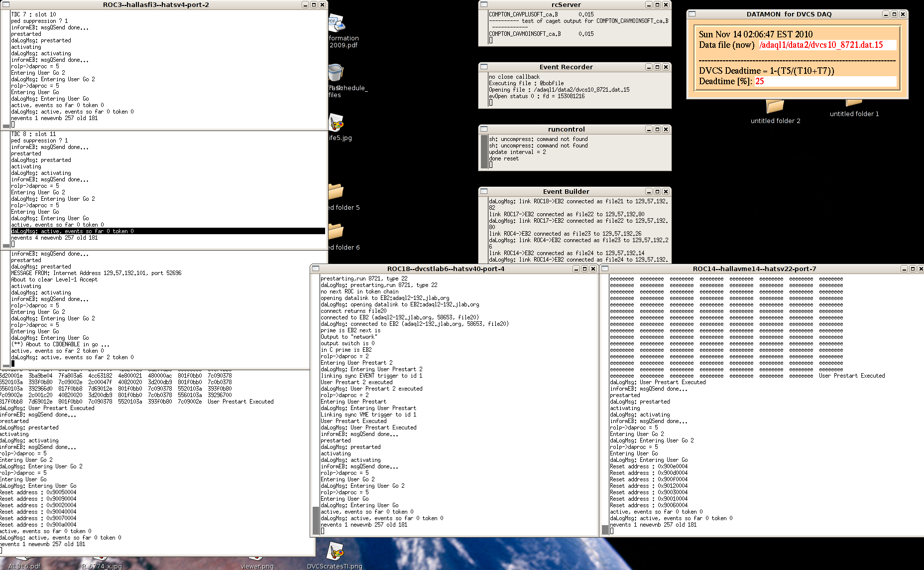Click 'Sun Nov 14 02:06:47 EST 2010' timestamp
The height and width of the screenshot is (570, 924).
pyautogui.click(x=756, y=34)
